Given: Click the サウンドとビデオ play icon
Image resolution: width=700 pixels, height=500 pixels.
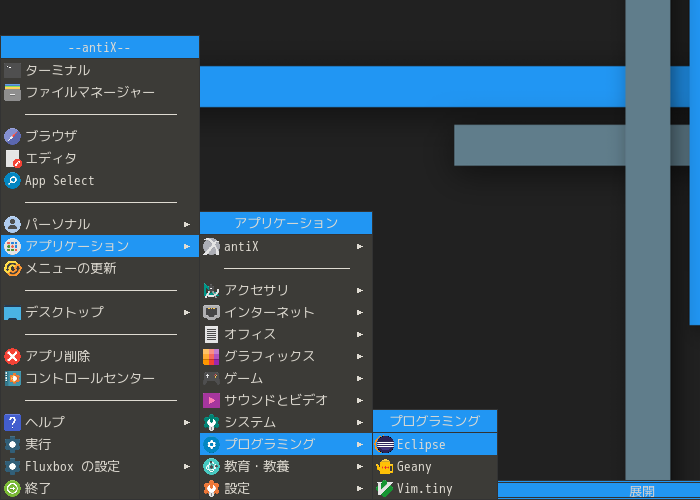Looking at the screenshot, I should coord(211,400).
